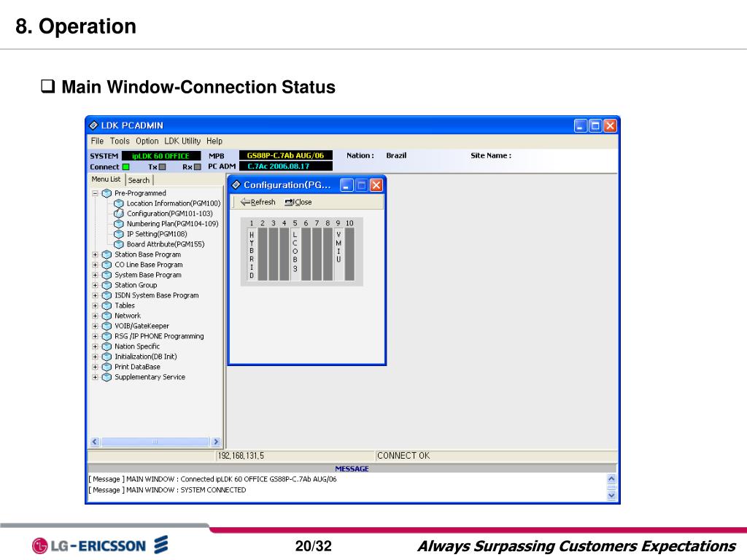Select the LCOB3 board in slot 5

295,254
